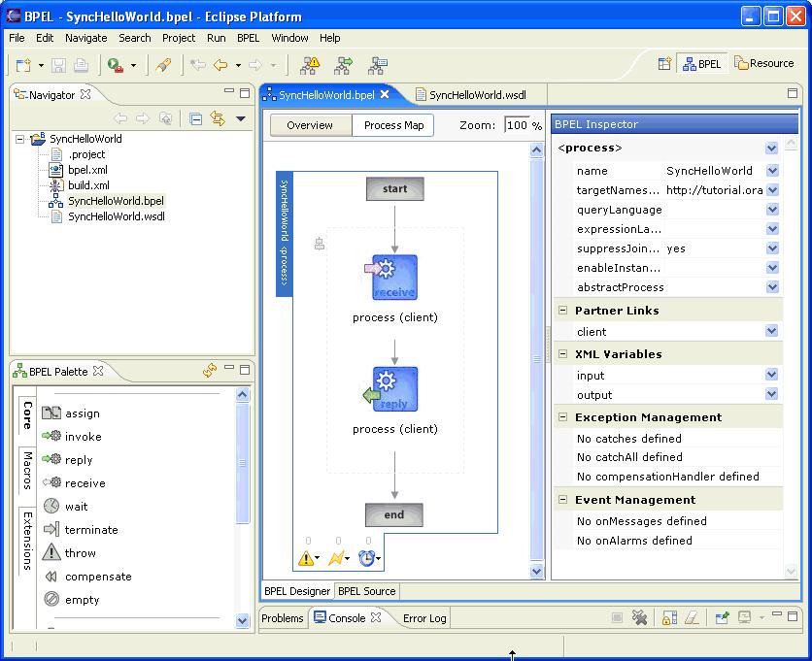Open the suppressJoin property dropdown
The height and width of the screenshot is (661, 812).
(x=772, y=248)
